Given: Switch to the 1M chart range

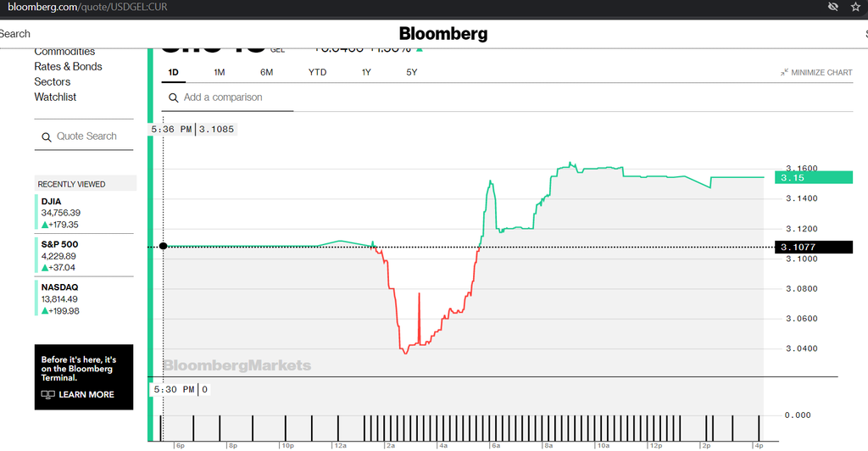Looking at the screenshot, I should [x=220, y=73].
